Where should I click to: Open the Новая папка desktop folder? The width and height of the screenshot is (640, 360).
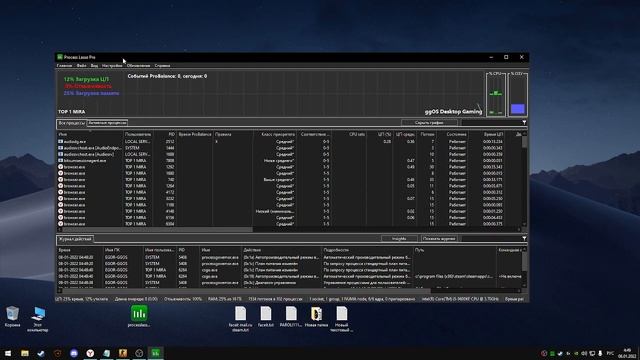click(x=316, y=317)
